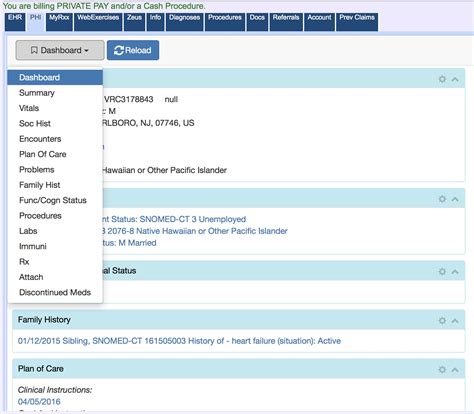
Task: Open gear icon of the Status panel
Action: coord(442,271)
